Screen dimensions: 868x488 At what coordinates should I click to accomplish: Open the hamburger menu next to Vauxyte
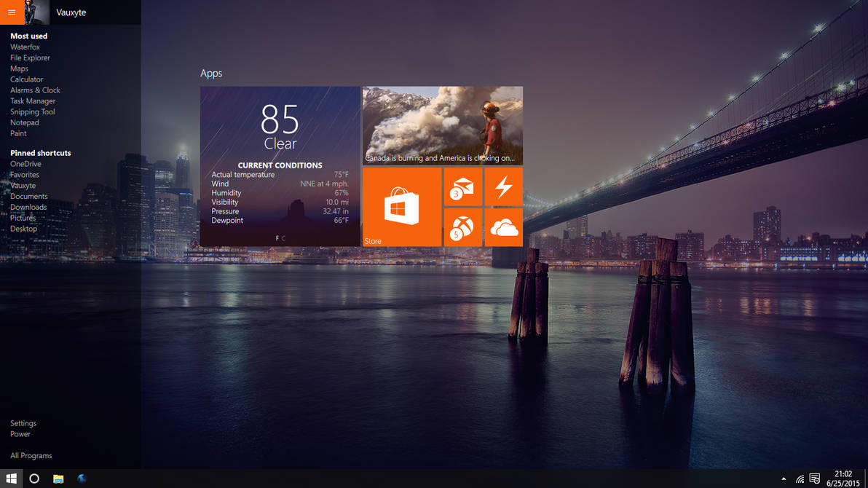pyautogui.click(x=10, y=12)
